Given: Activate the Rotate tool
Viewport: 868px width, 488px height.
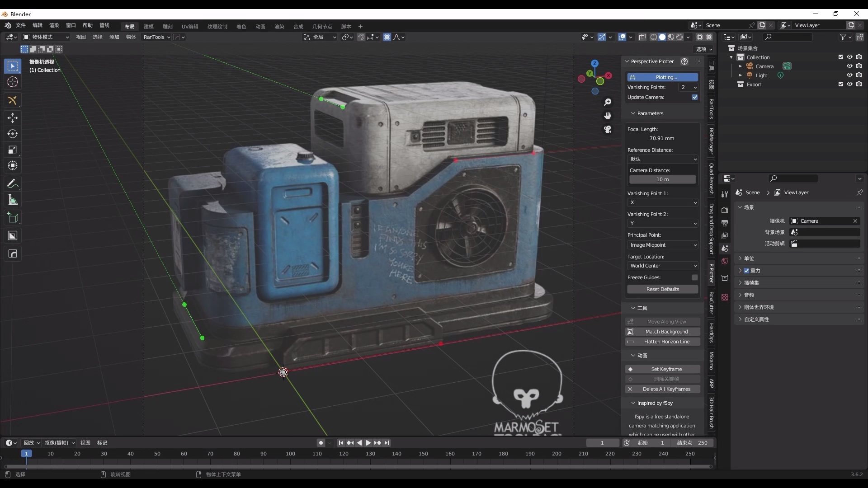Looking at the screenshot, I should coord(13,134).
